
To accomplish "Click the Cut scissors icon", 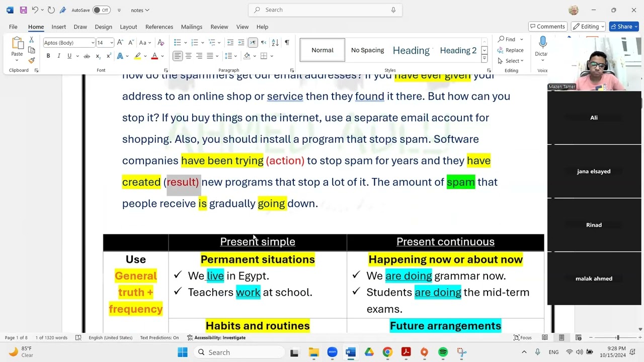I will point(31,40).
